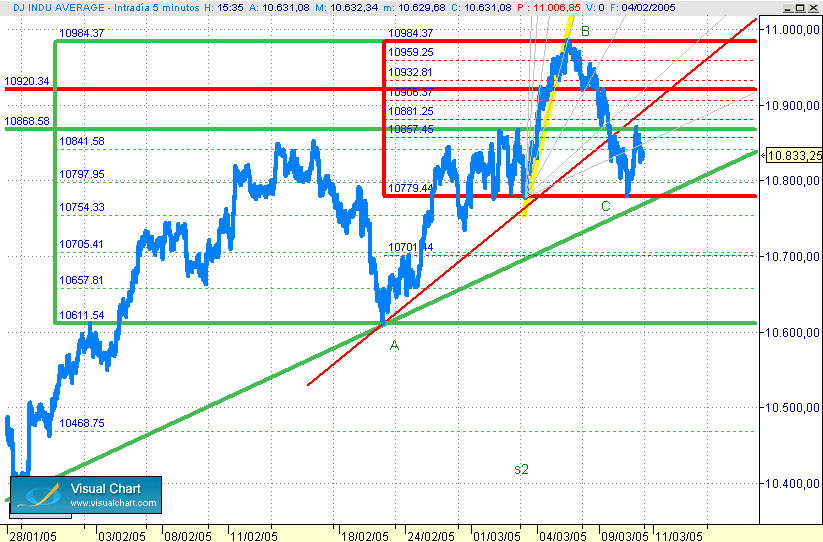
Task: Click the point C label
Action: click(x=606, y=206)
